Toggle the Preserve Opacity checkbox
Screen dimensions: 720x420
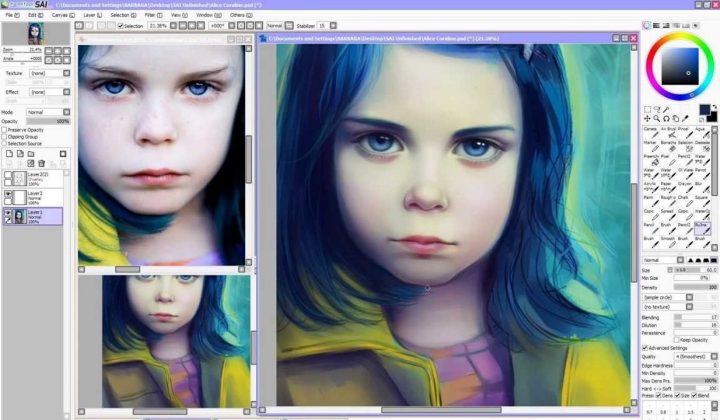(4, 130)
